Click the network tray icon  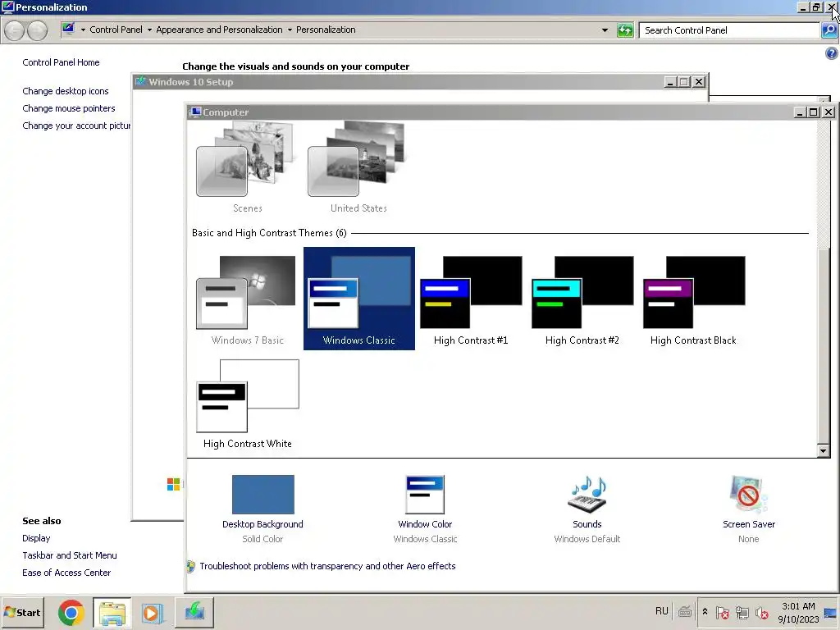point(742,612)
